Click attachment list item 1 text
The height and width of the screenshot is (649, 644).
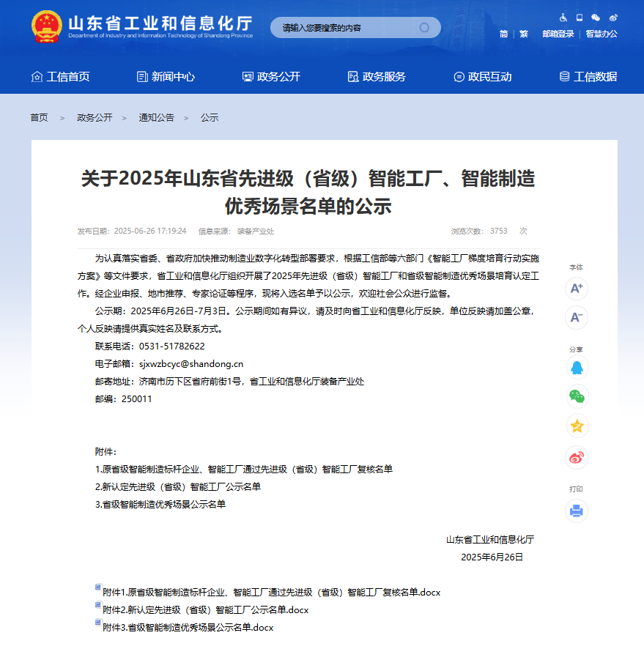pos(244,470)
